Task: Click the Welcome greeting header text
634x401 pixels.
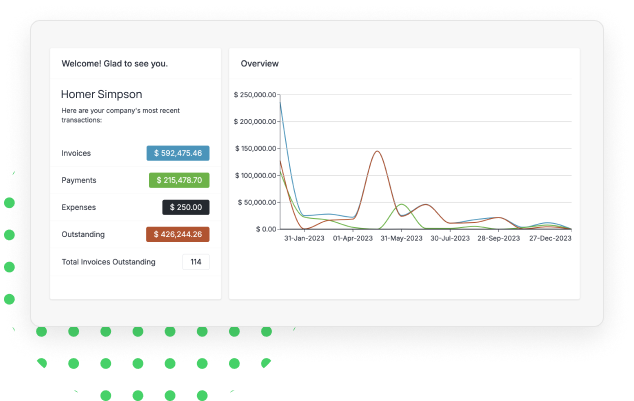Action: coord(114,64)
